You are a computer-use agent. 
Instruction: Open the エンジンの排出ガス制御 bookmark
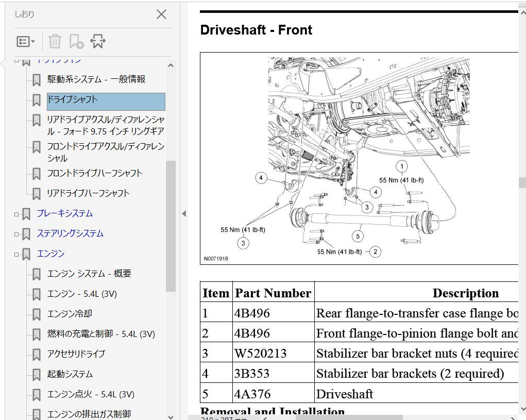pos(89,414)
